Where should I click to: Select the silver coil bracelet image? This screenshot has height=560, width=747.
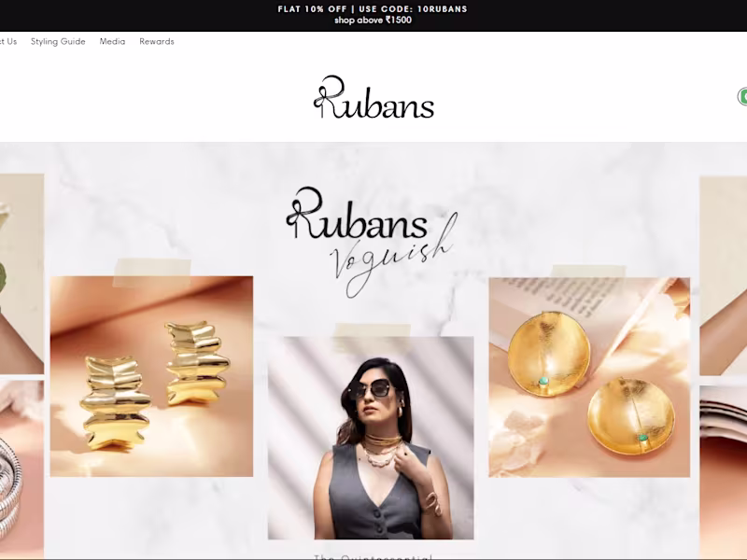[21, 469]
